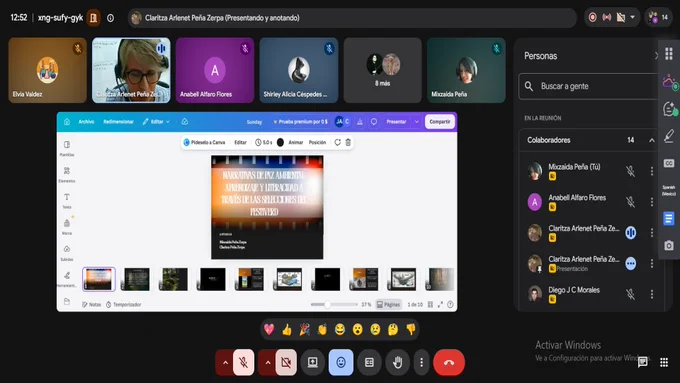Open the Subidos panel in Canva sidebar
Viewport: 680px width, 383px height.
[67, 253]
